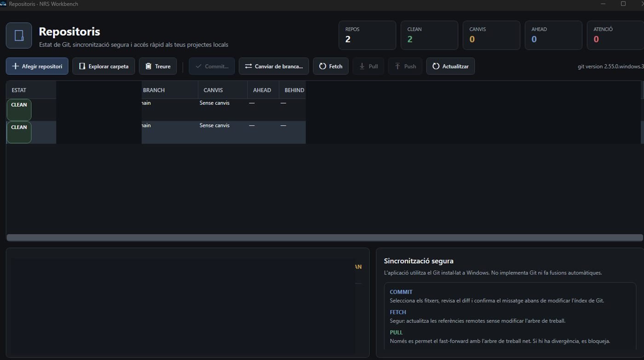Click the down arrow icon on Pull
This screenshot has height=360, width=644.
[x=362, y=66]
